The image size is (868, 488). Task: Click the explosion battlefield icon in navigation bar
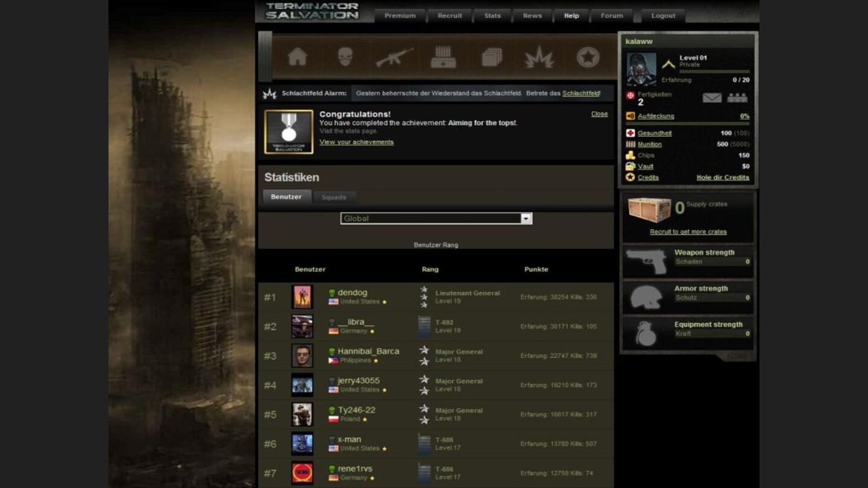539,57
